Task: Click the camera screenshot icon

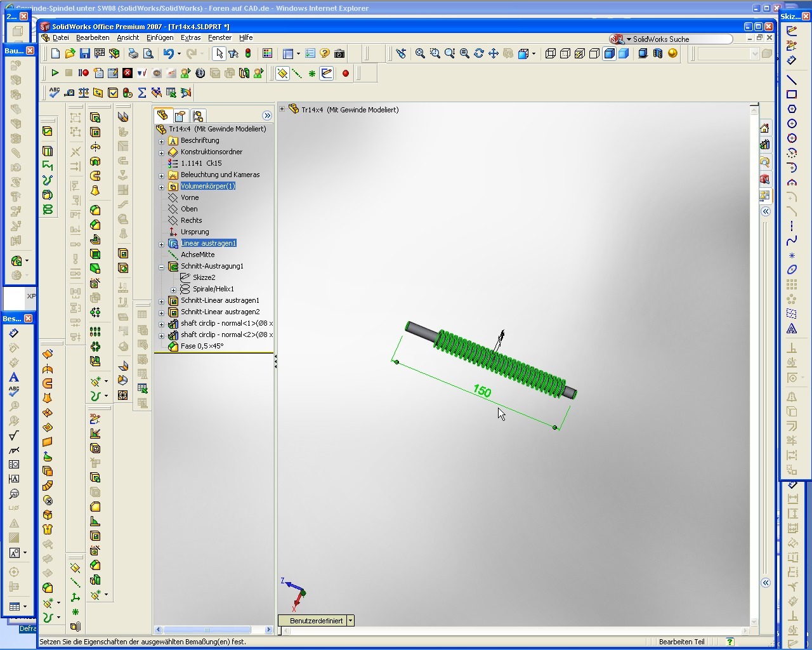Action: point(339,54)
